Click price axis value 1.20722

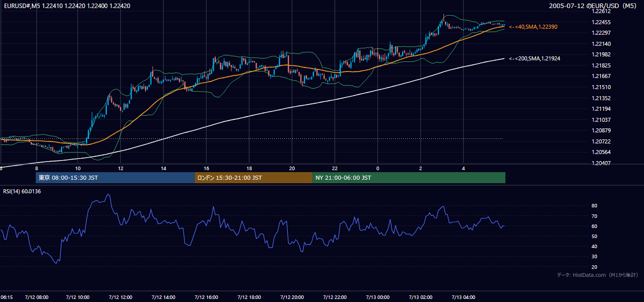click(x=601, y=141)
